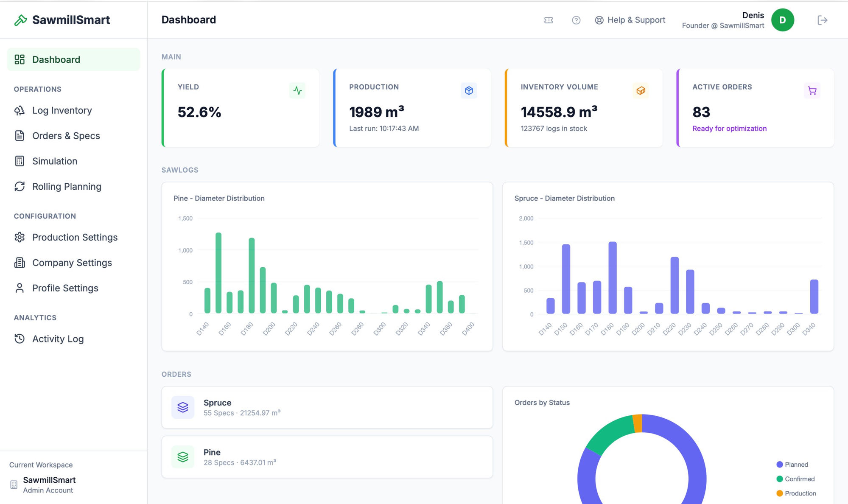Click the Production blue cube icon
Screen dimensions: 848x504
[x=469, y=90]
